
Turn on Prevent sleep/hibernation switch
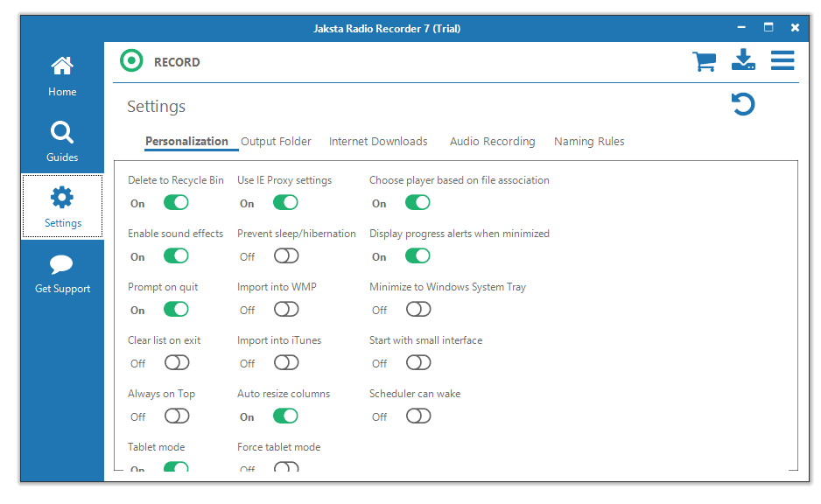pyautogui.click(x=286, y=256)
